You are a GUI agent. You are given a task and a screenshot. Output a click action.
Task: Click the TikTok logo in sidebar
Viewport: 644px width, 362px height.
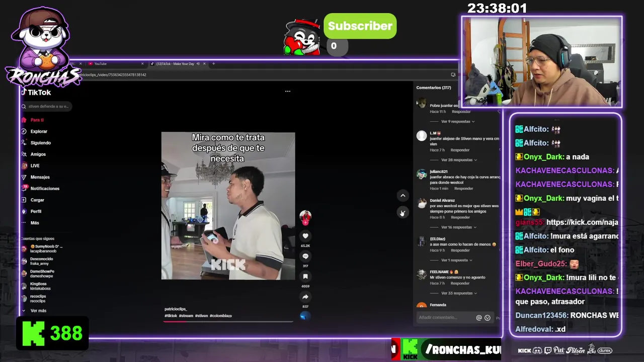pos(36,93)
